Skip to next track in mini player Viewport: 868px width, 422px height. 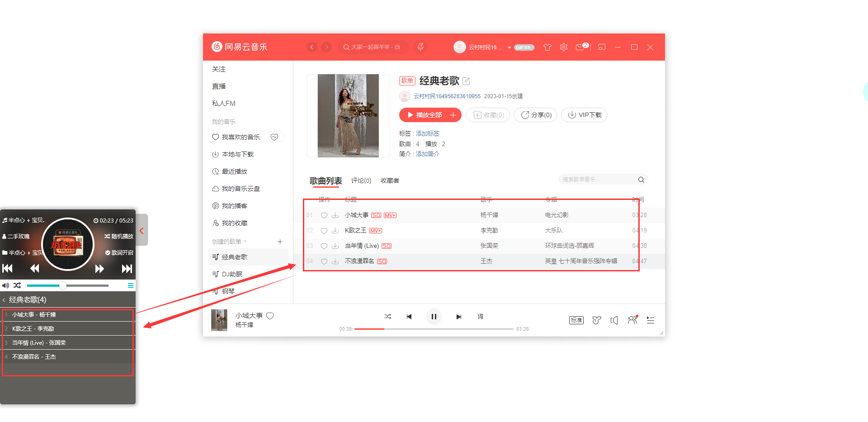point(127,269)
